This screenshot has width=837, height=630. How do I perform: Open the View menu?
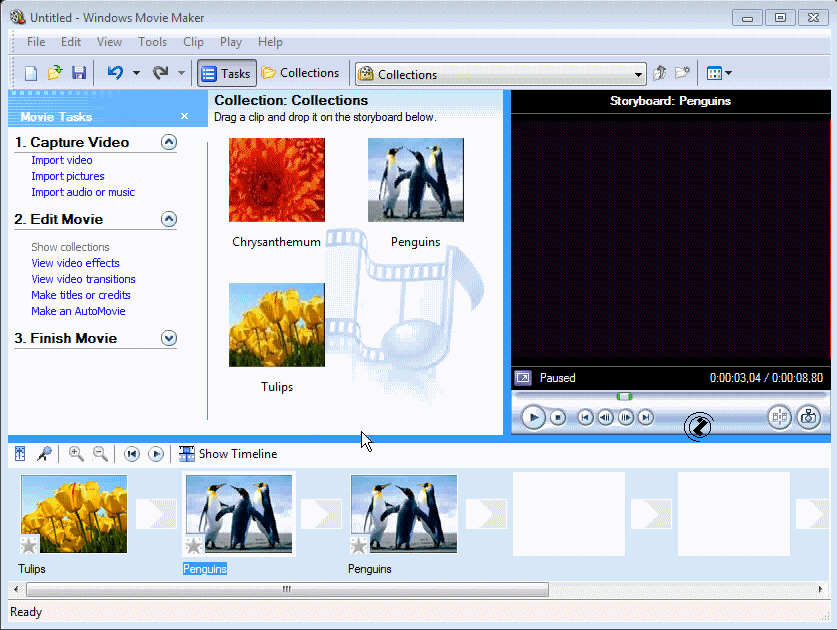point(109,42)
